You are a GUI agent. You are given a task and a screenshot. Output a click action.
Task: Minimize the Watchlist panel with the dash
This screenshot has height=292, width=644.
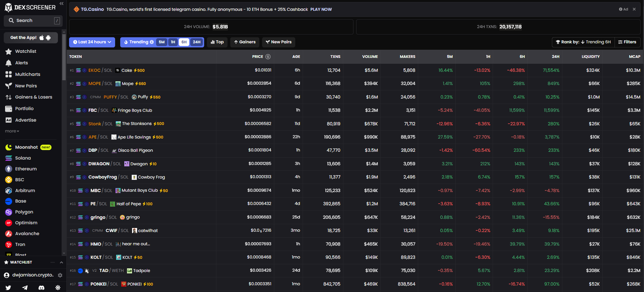coord(52,262)
